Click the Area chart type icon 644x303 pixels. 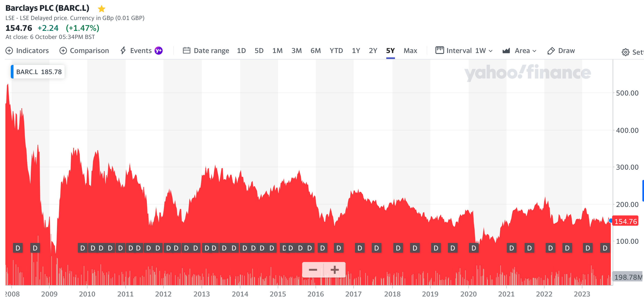click(506, 51)
